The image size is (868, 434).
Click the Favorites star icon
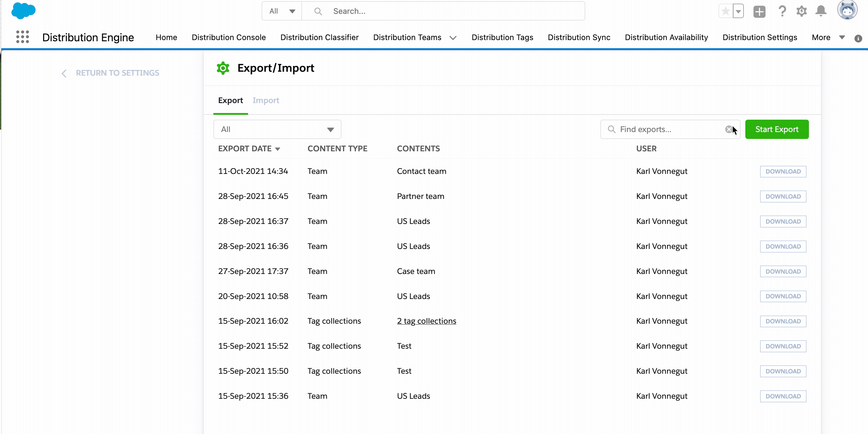(725, 11)
